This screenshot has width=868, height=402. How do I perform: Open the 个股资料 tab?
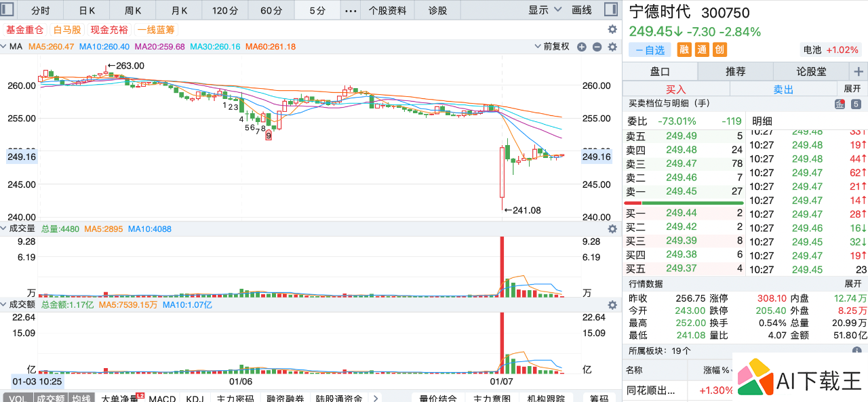coord(387,10)
